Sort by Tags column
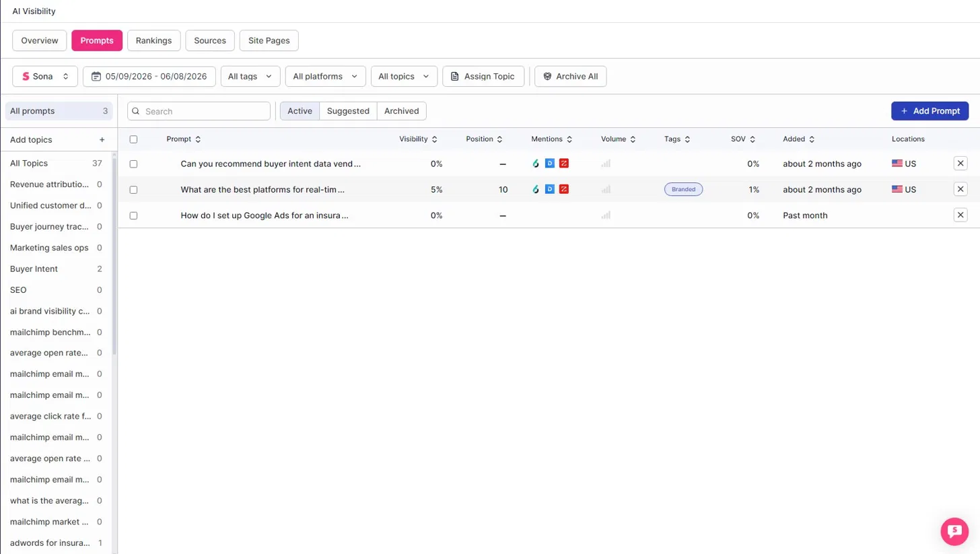 [x=677, y=139]
